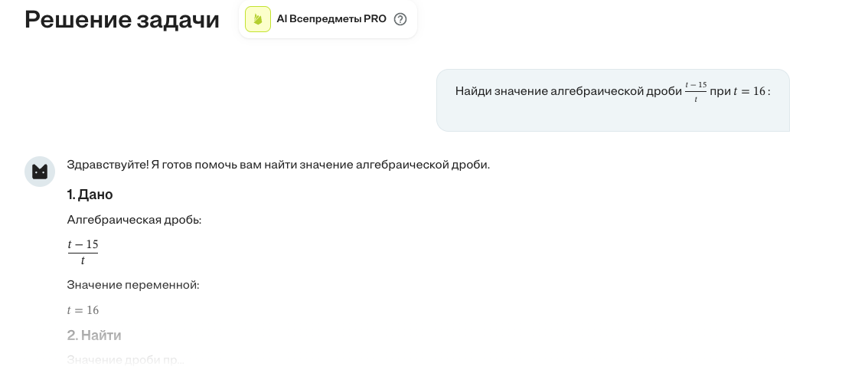
Task: Click the faded Значение дроби пр... line
Action: point(126,360)
